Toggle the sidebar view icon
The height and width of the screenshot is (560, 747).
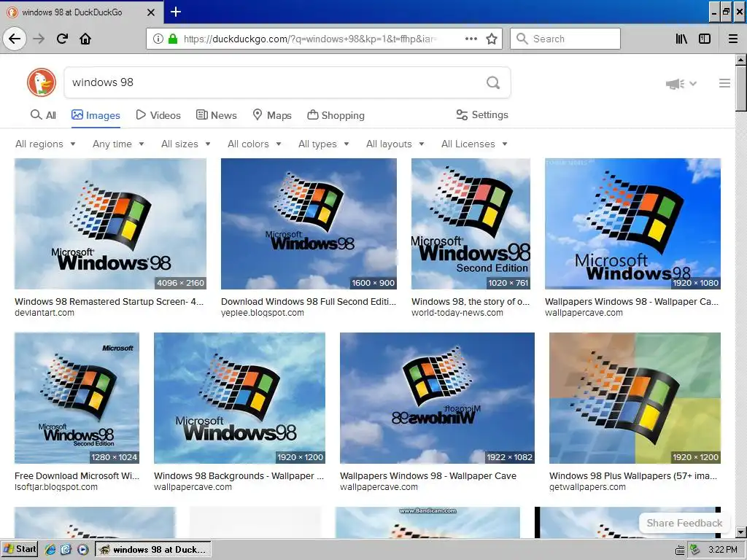click(705, 39)
